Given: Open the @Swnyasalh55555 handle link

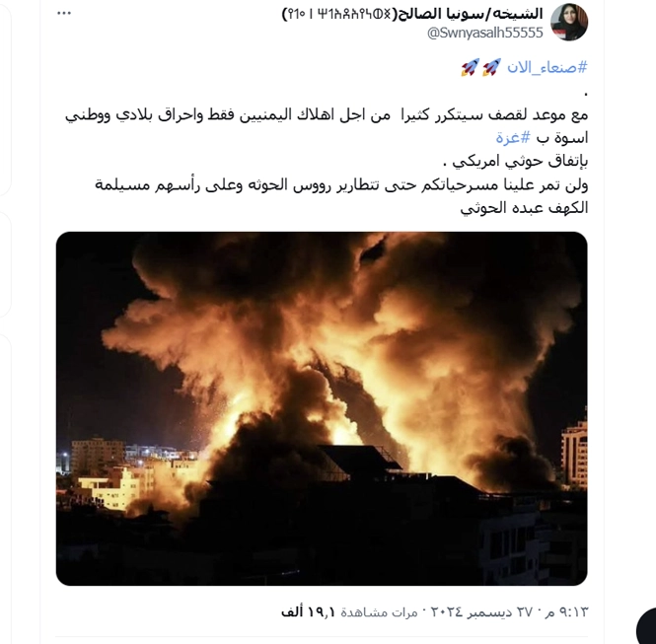Looking at the screenshot, I should (485, 33).
